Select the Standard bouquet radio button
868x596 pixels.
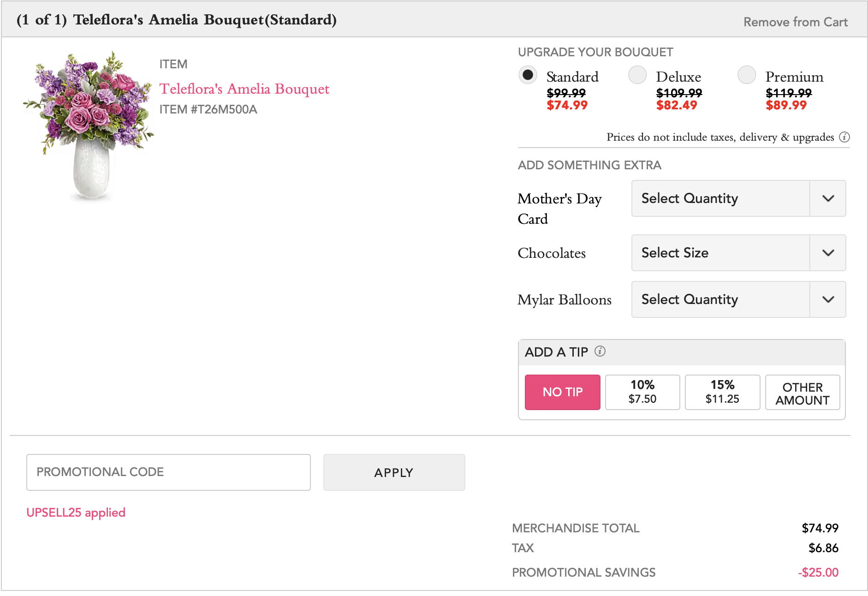coord(528,75)
